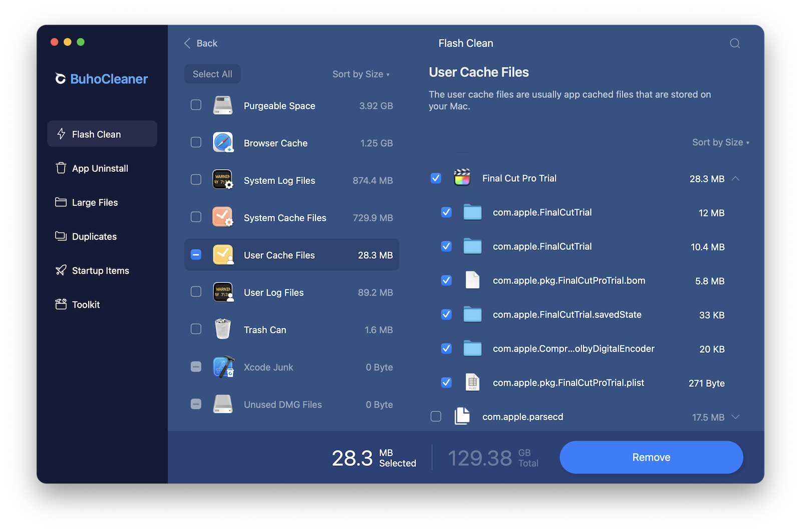Viewport: 801px width, 532px height.
Task: Click the App Uninstall trash icon
Action: (61, 168)
